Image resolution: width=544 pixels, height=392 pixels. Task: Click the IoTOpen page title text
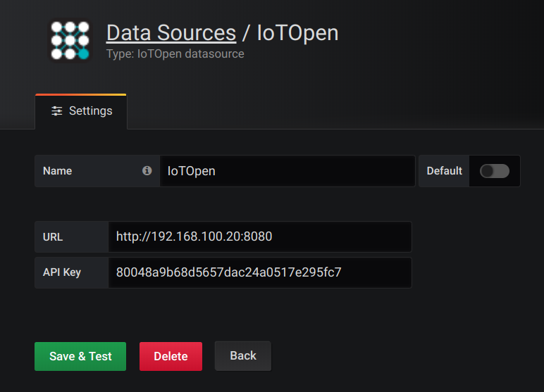[x=297, y=33]
